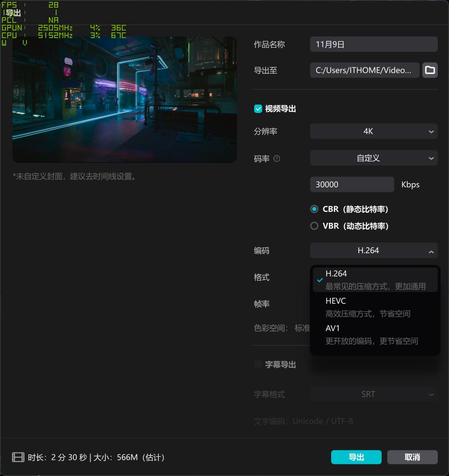The height and width of the screenshot is (476, 449).
Task: Open the 分辨率 4K dropdown
Action: [373, 131]
